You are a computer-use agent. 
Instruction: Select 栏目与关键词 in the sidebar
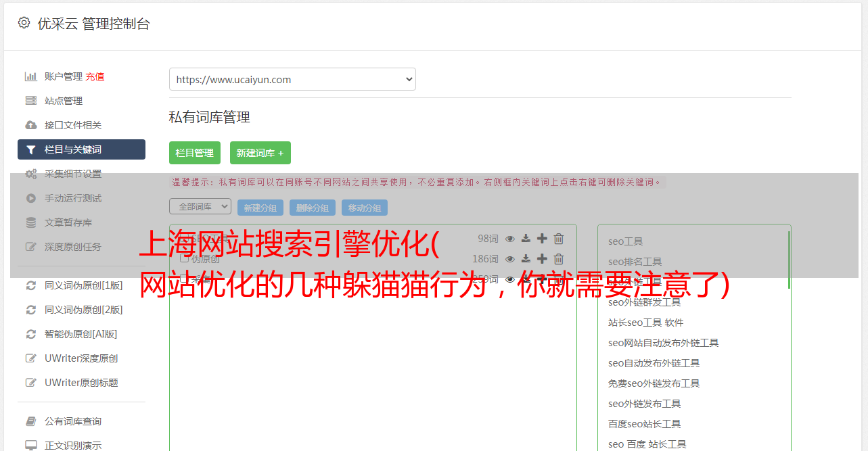coord(81,149)
